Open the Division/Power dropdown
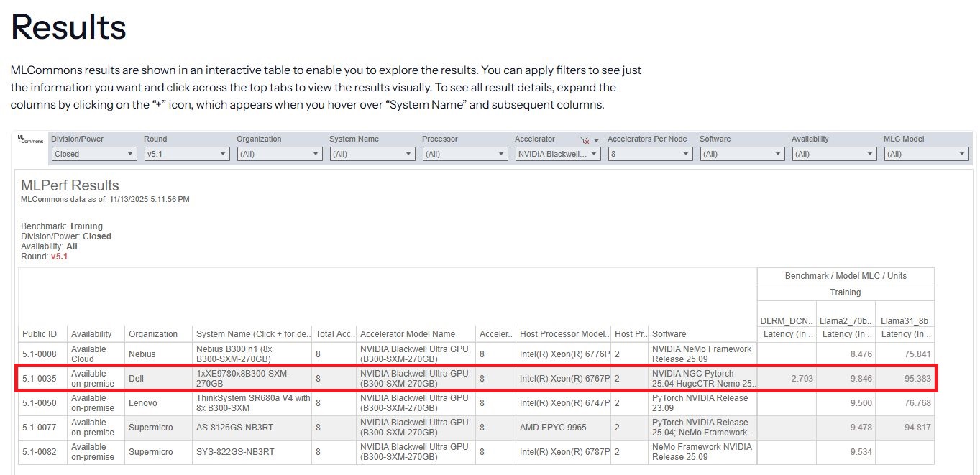The width and height of the screenshot is (980, 475). tap(93, 154)
